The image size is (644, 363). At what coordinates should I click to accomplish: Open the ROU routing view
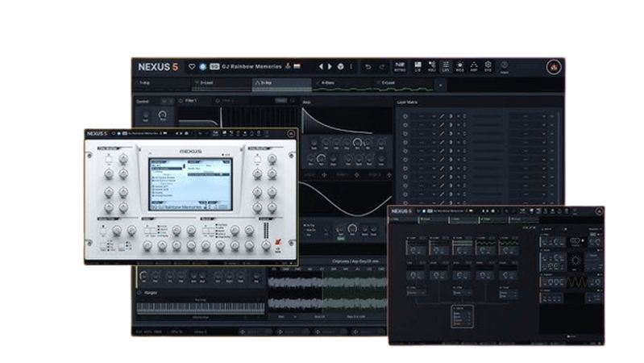point(432,67)
